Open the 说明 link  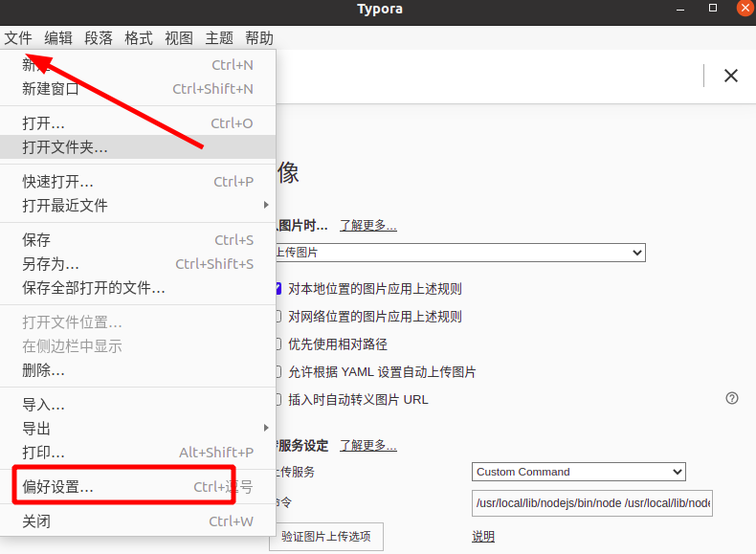pos(483,536)
